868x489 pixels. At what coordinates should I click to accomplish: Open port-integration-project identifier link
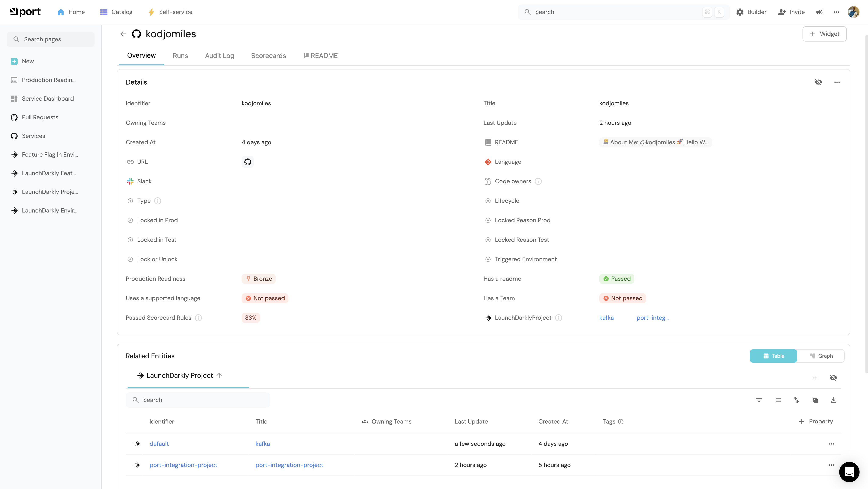coord(183,465)
